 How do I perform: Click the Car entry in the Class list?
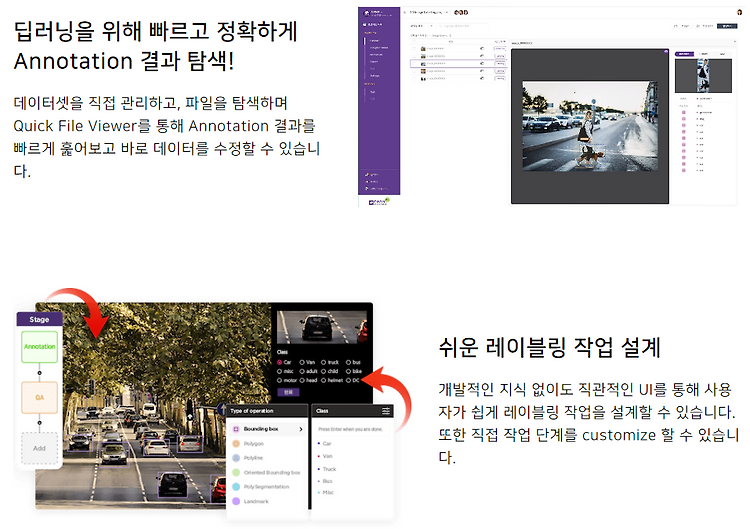325,443
